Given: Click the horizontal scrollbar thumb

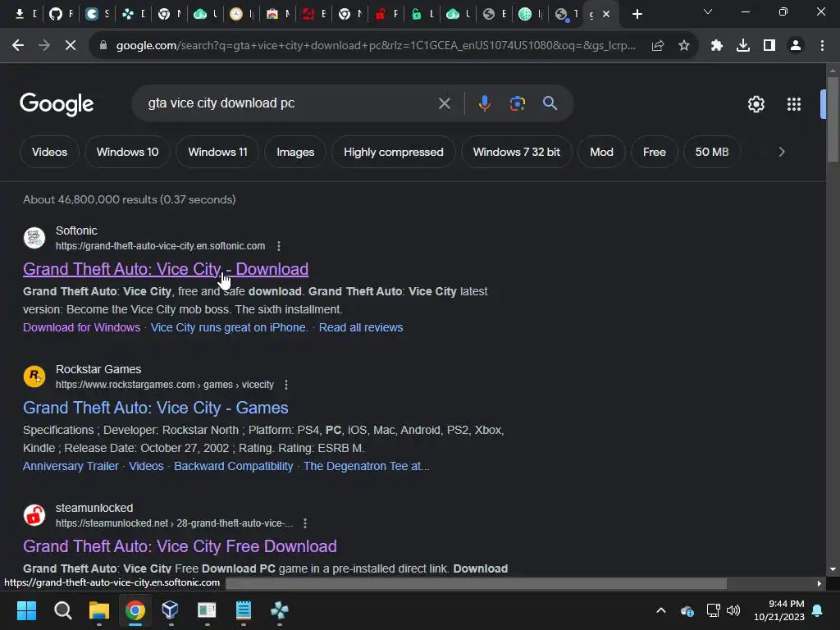Looking at the screenshot, I should point(476,583).
